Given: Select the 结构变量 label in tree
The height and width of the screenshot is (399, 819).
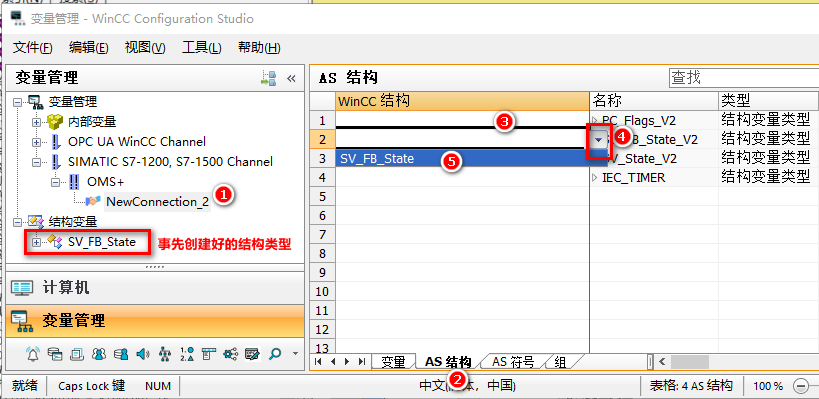Looking at the screenshot, I should [x=73, y=222].
